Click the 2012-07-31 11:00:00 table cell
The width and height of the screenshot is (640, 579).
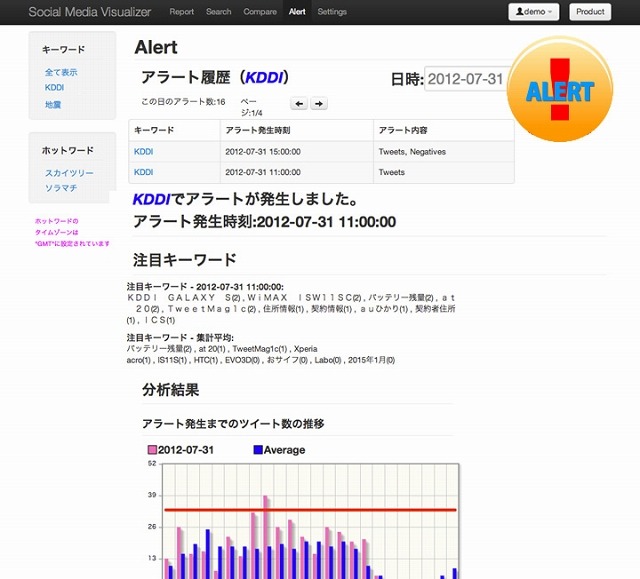tap(297, 172)
